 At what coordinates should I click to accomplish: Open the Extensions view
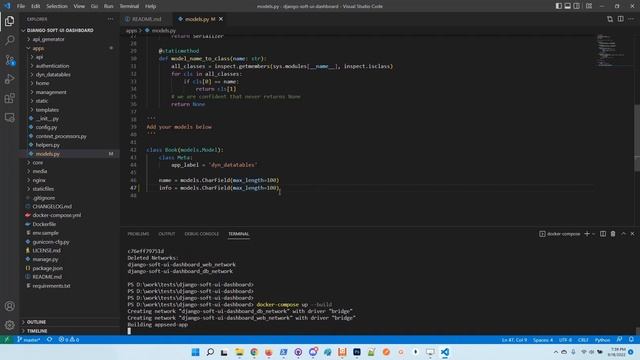coord(9,98)
